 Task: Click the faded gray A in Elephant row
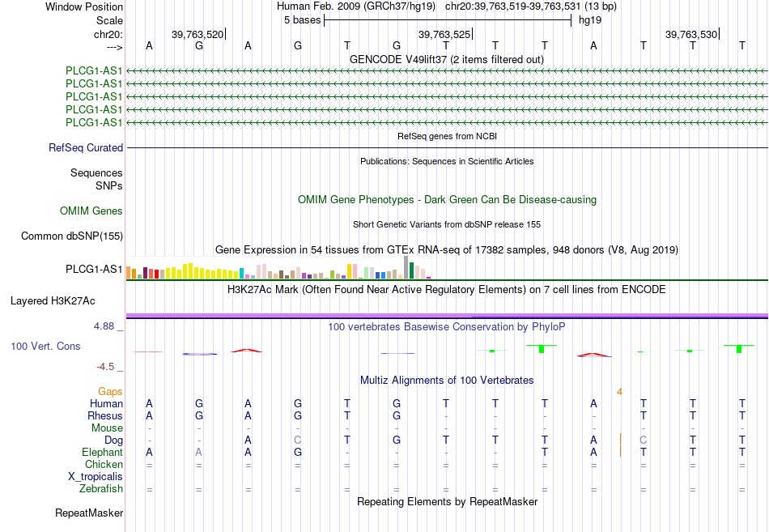tap(198, 453)
